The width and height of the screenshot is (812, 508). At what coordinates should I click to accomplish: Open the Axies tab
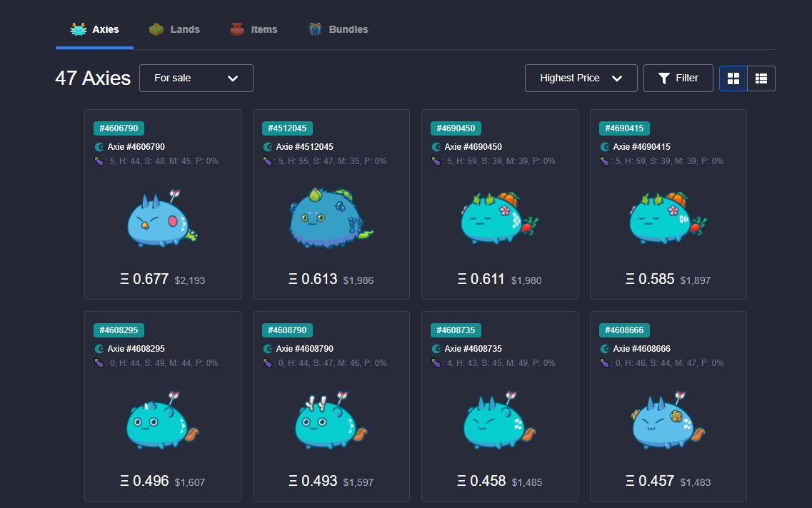pos(94,29)
